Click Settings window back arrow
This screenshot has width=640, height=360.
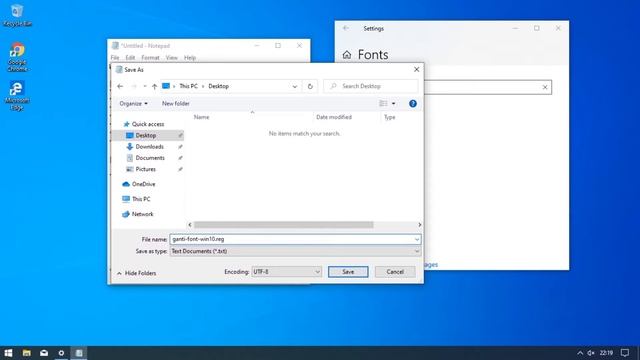click(346, 28)
